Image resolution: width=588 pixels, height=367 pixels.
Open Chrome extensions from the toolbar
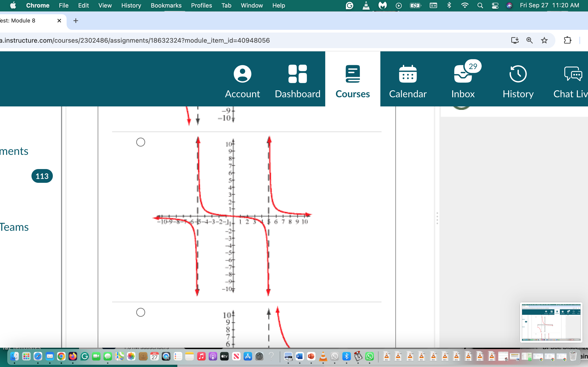[568, 40]
